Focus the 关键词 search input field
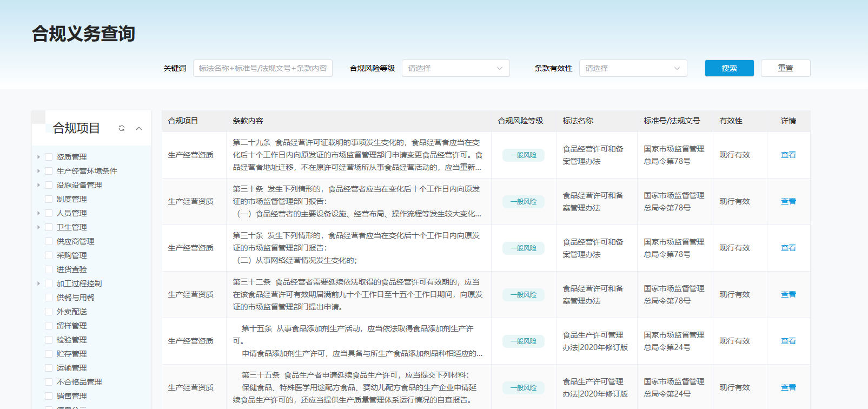 [x=263, y=68]
